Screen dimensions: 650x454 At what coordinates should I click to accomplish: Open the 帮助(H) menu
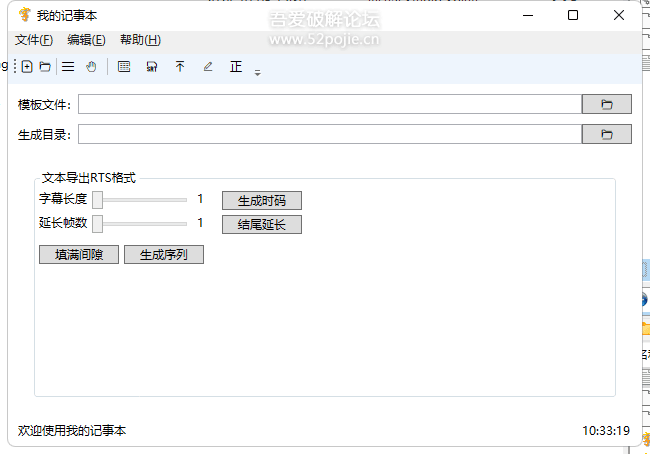140,40
